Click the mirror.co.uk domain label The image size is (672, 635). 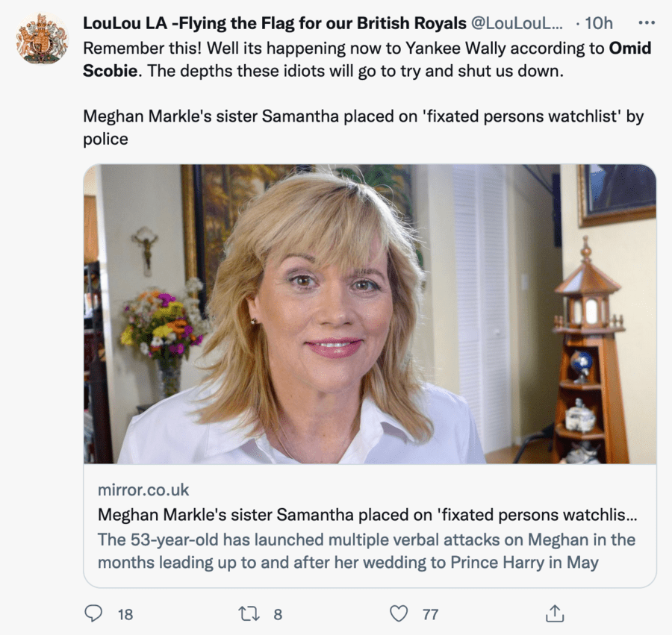pos(143,490)
